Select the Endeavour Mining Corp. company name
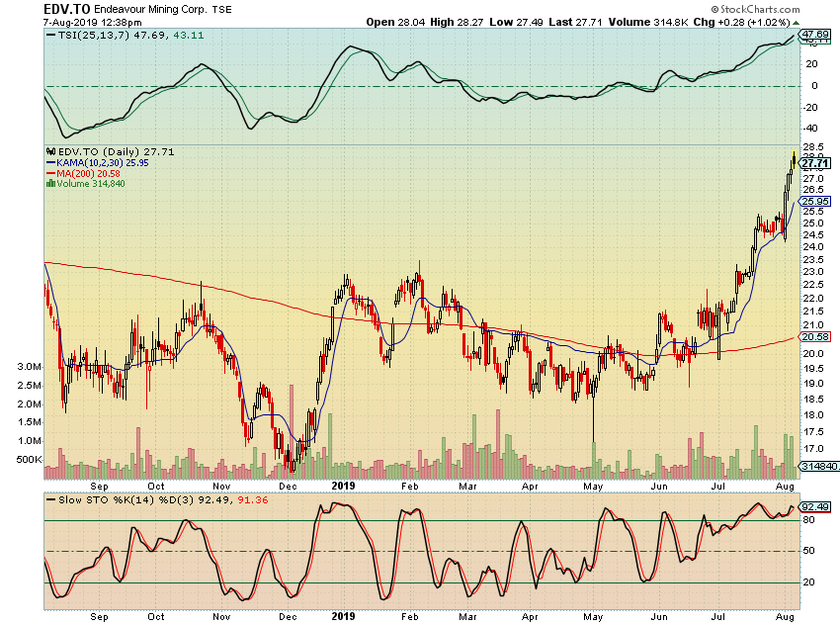 [x=148, y=10]
